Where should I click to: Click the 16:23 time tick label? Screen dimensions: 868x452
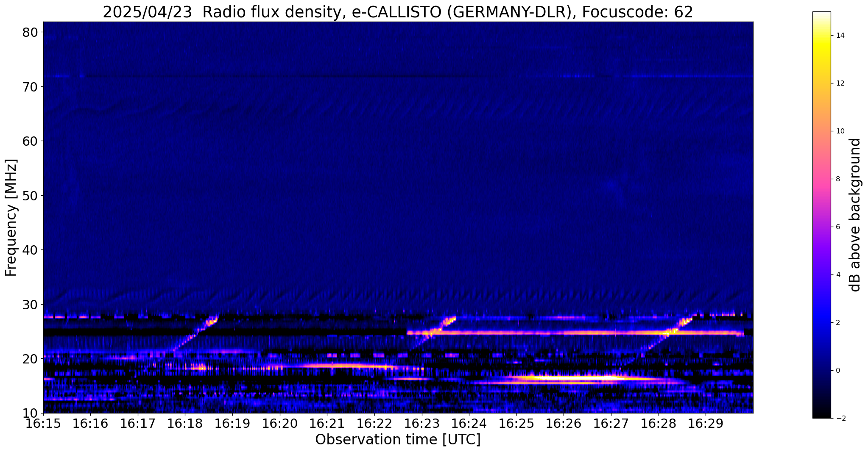pyautogui.click(x=421, y=424)
